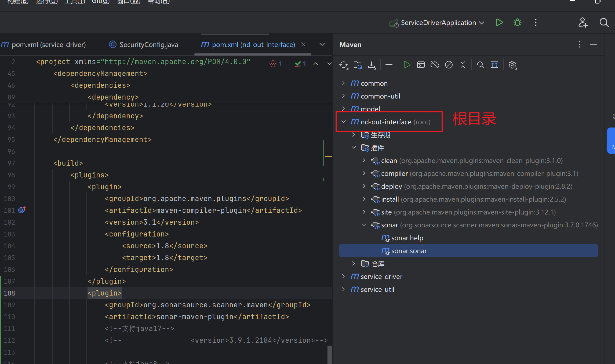The image size is (615, 364).
Task: Start debugging ServiceDriverApplication
Action: 517,23
